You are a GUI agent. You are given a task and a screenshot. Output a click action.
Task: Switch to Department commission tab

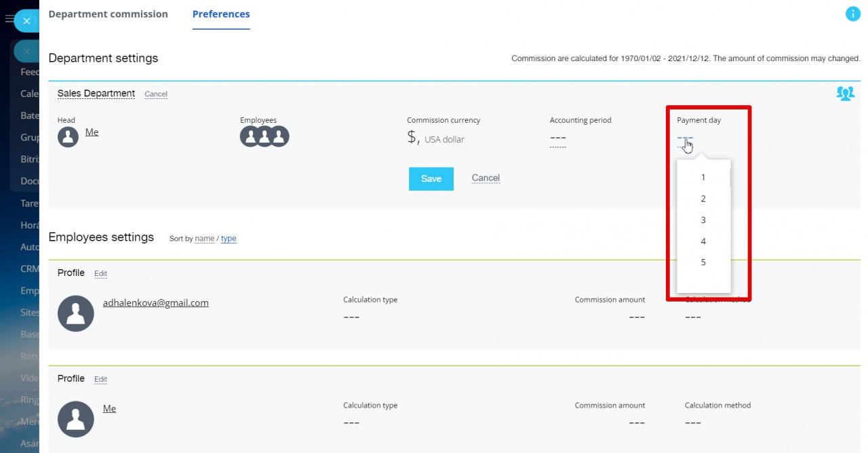pos(108,14)
